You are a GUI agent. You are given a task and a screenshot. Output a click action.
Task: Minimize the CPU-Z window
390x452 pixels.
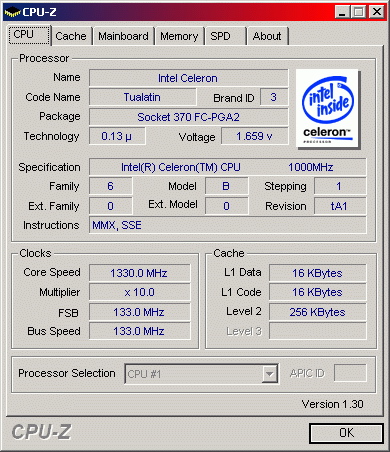pos(342,12)
